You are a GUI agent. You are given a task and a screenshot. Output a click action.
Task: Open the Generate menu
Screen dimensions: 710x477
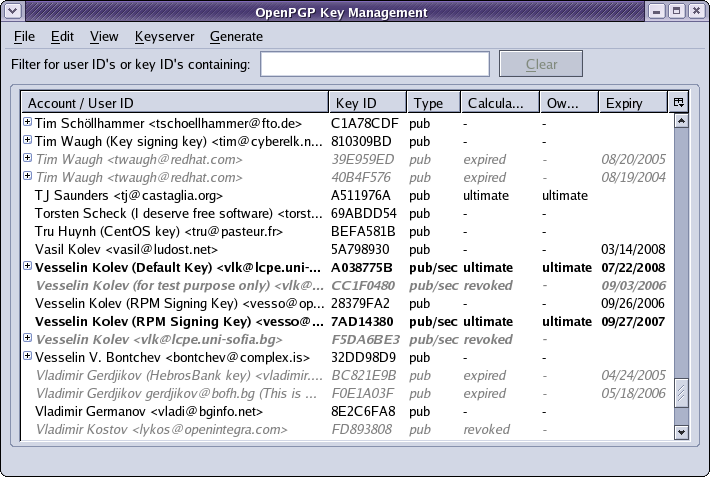tap(236, 36)
